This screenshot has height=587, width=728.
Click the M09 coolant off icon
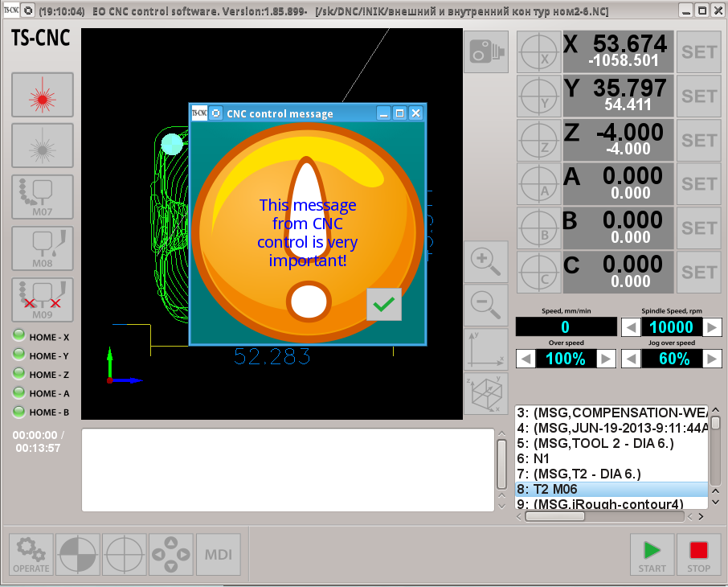[x=43, y=299]
